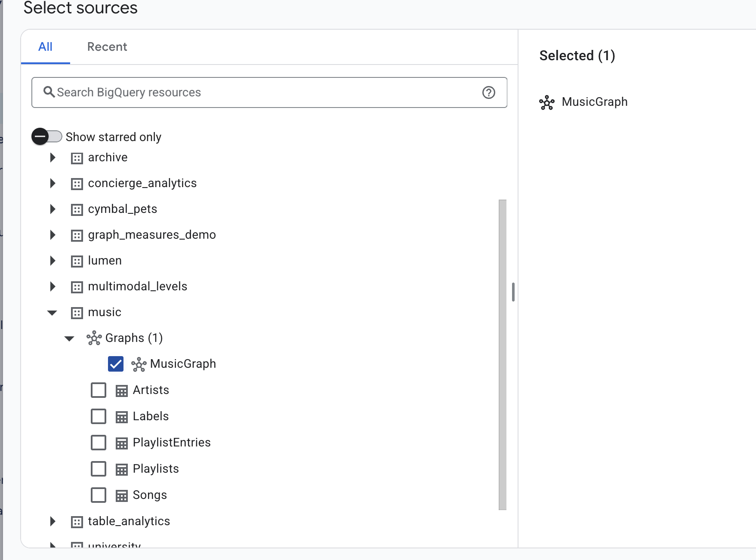
Task: Click the concierge_analytics dataset icon
Action: 77,184
